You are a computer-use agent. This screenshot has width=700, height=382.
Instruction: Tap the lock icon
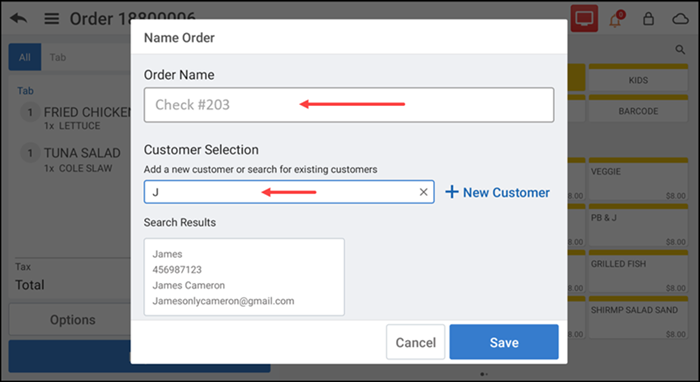(648, 19)
